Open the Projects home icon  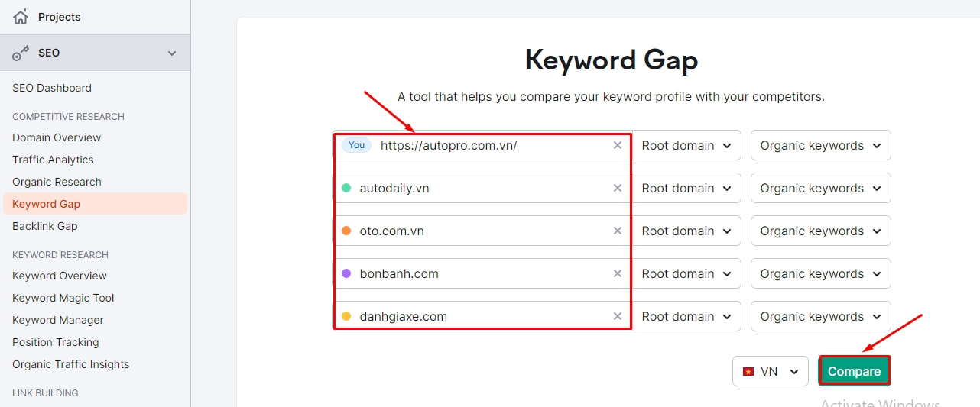pos(21,17)
